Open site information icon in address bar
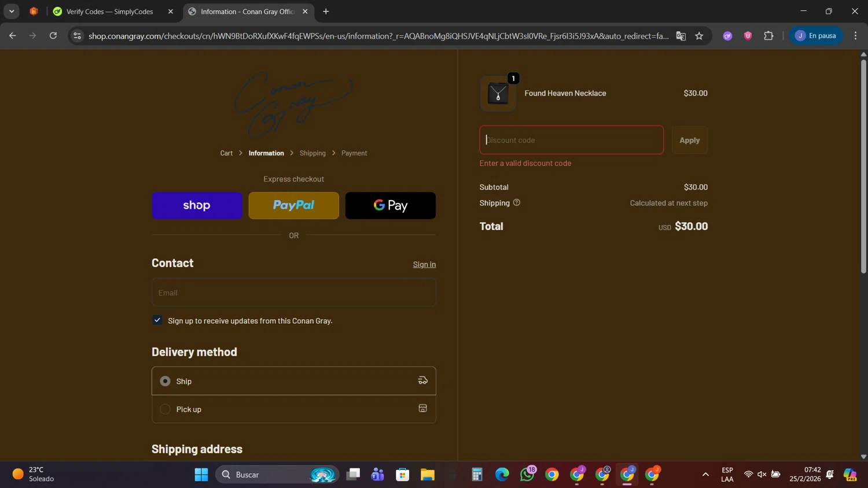Screen dimensions: 868x488 (77, 36)
